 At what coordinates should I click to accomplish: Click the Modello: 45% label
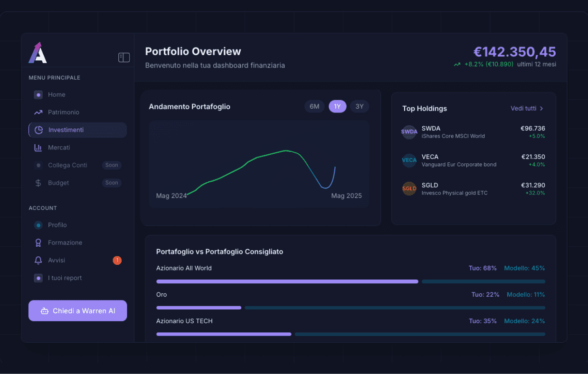(524, 268)
